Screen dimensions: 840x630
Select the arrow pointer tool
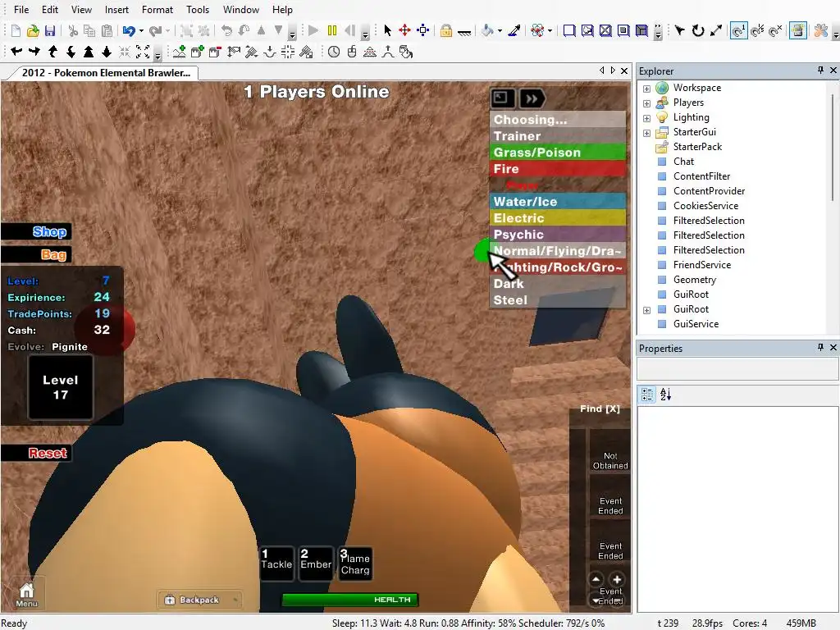click(387, 30)
